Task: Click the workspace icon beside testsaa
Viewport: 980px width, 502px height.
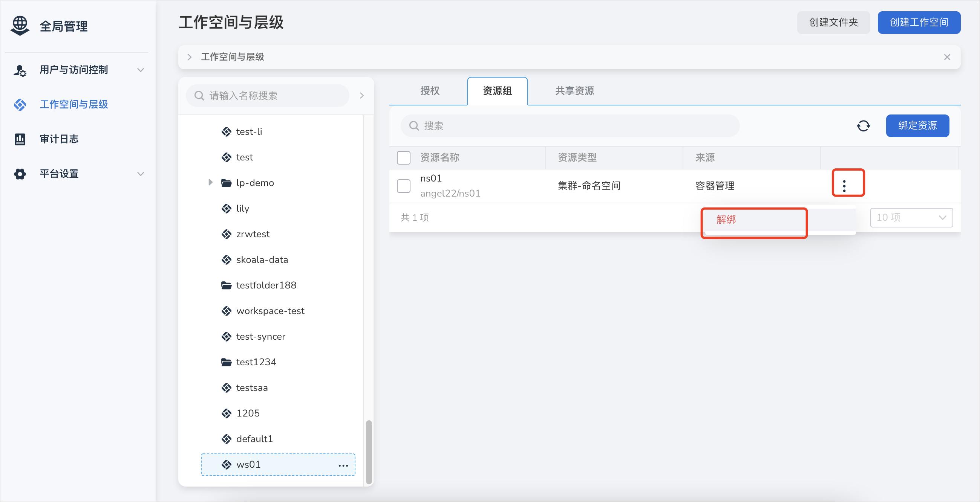Action: (x=227, y=388)
